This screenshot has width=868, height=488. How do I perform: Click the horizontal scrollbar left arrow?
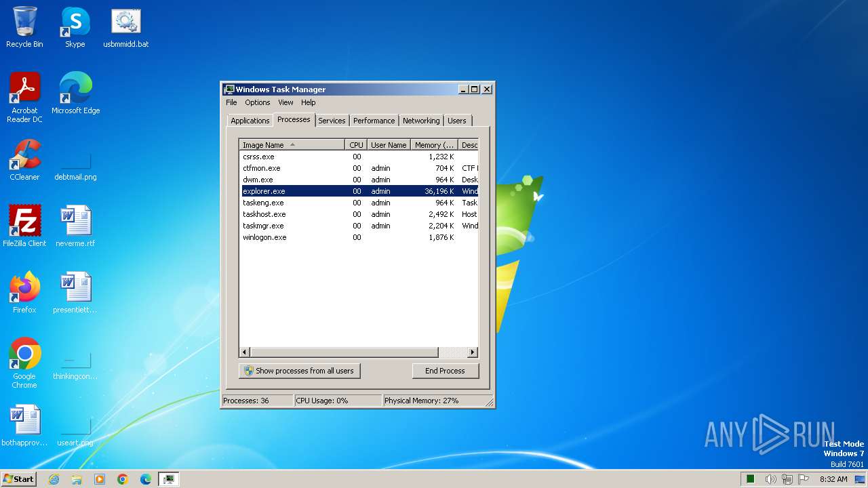(245, 352)
